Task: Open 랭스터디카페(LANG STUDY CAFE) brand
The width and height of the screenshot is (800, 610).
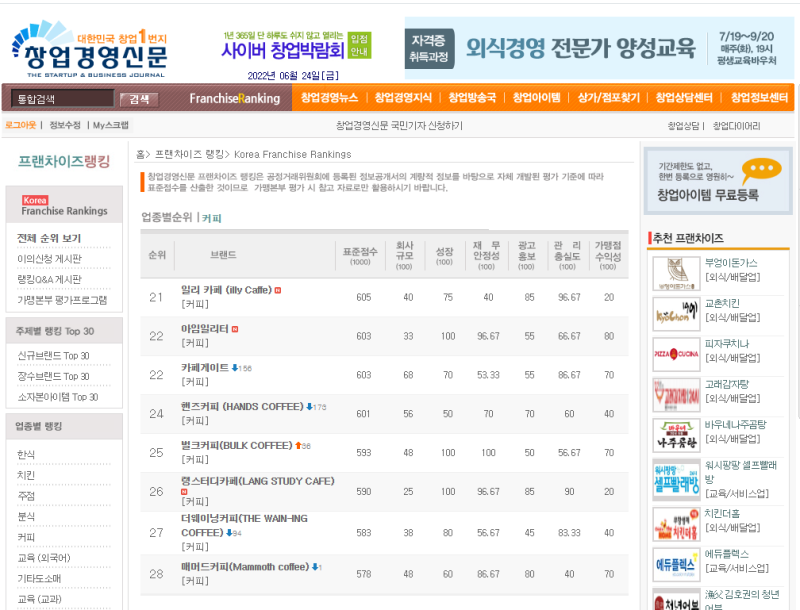Action: coord(258,481)
